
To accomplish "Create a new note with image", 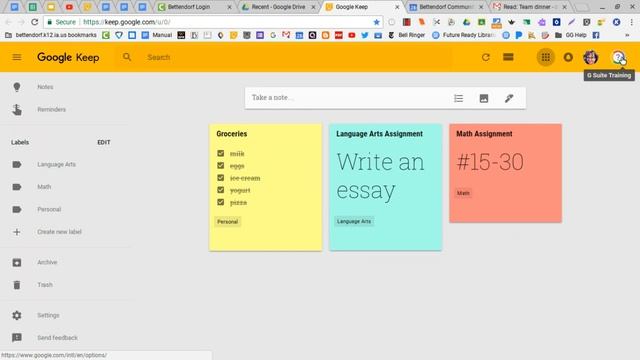I will pyautogui.click(x=484, y=98).
